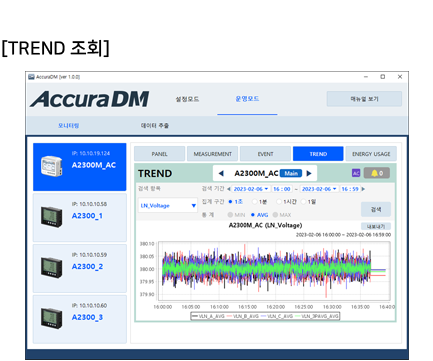The width and height of the screenshot is (433, 361).
Task: Click the 내보내기 export button
Action: coord(376,226)
